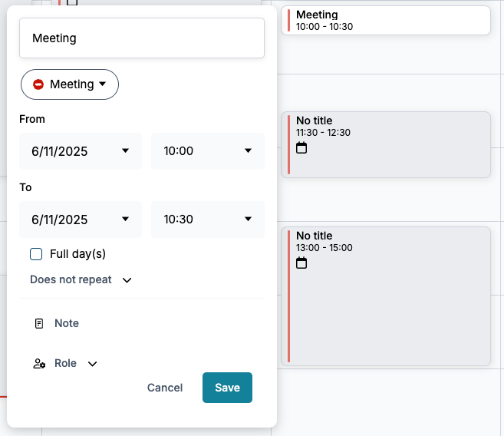Click the Cancel button
The image size is (504, 436).
[165, 388]
